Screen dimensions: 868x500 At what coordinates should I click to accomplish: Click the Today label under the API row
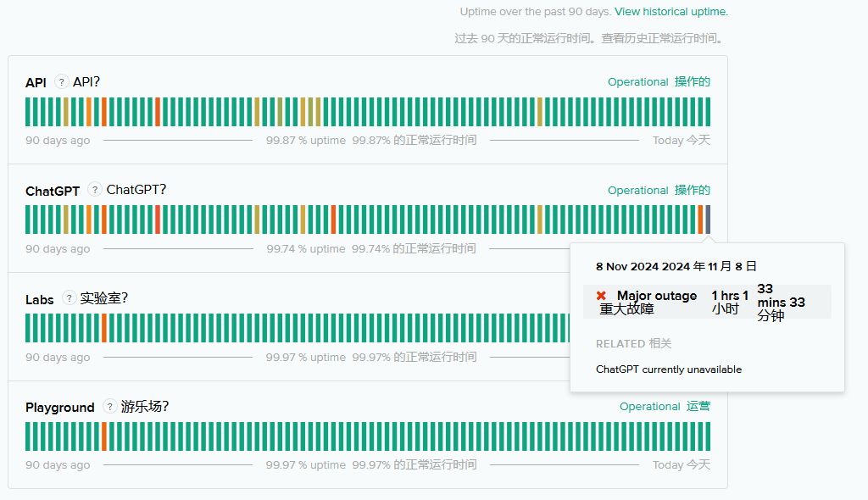tap(667, 141)
